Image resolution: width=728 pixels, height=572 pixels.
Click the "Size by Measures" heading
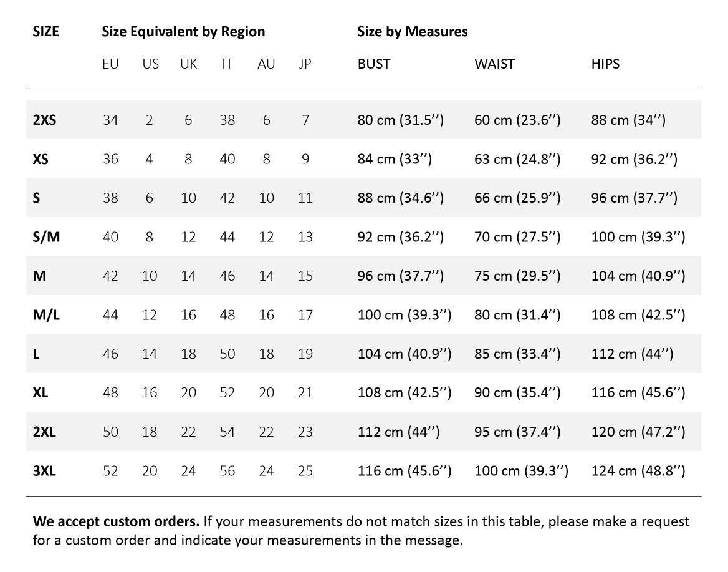coord(412,31)
